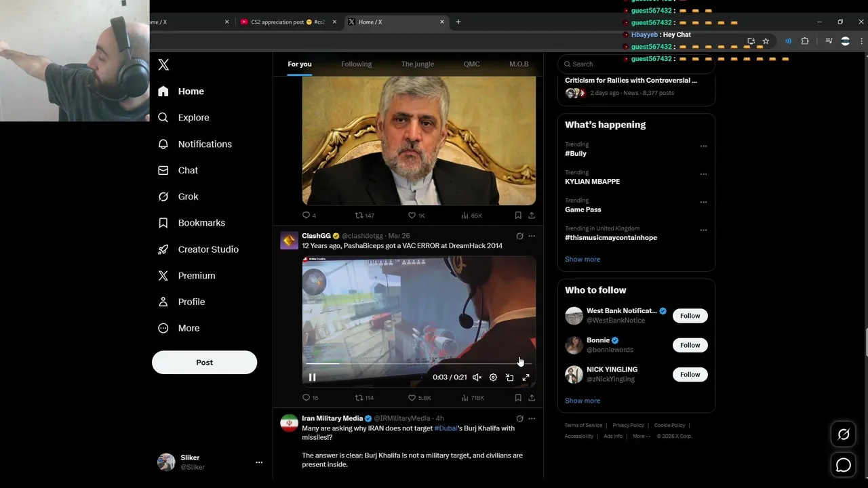Open the Profile page
868x488 pixels.
[x=181, y=302]
